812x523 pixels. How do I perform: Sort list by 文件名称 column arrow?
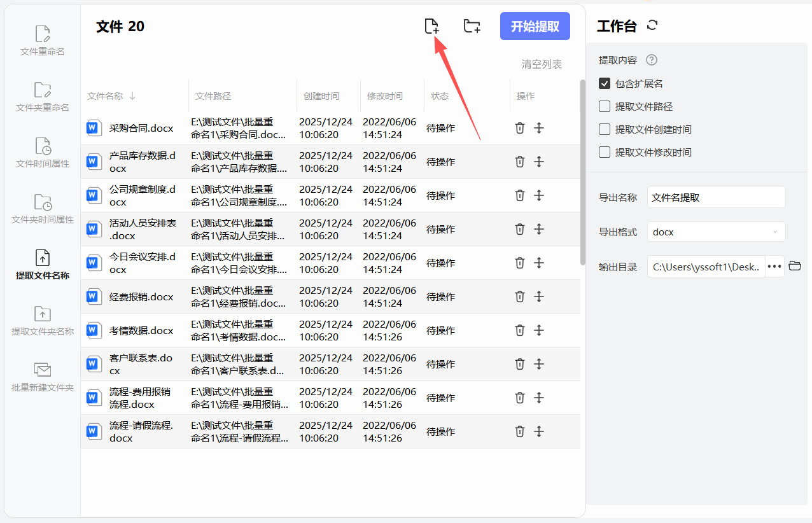click(132, 96)
